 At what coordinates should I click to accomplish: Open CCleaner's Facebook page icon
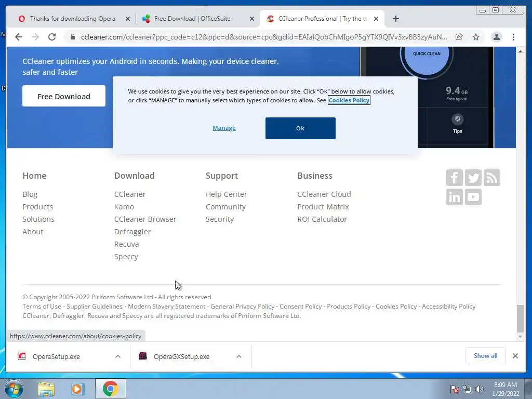[x=454, y=178]
